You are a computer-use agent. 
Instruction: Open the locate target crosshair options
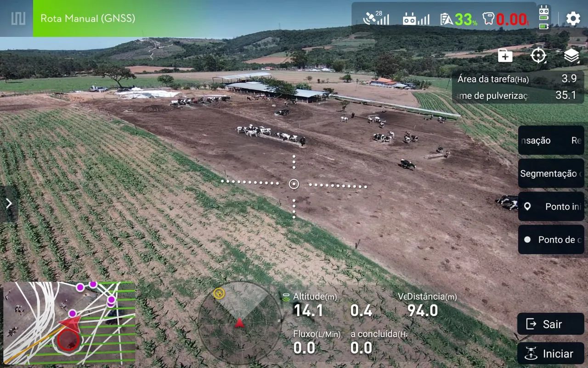[538, 56]
